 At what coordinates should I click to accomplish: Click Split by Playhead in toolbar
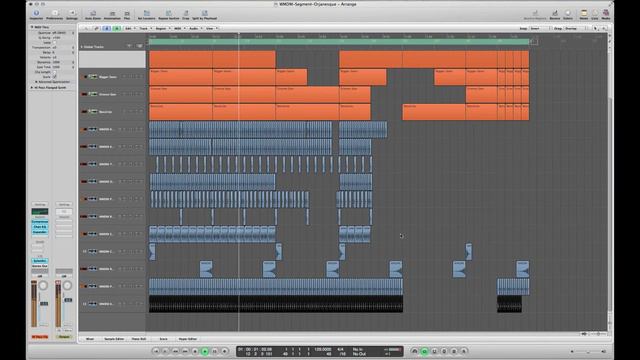(204, 15)
